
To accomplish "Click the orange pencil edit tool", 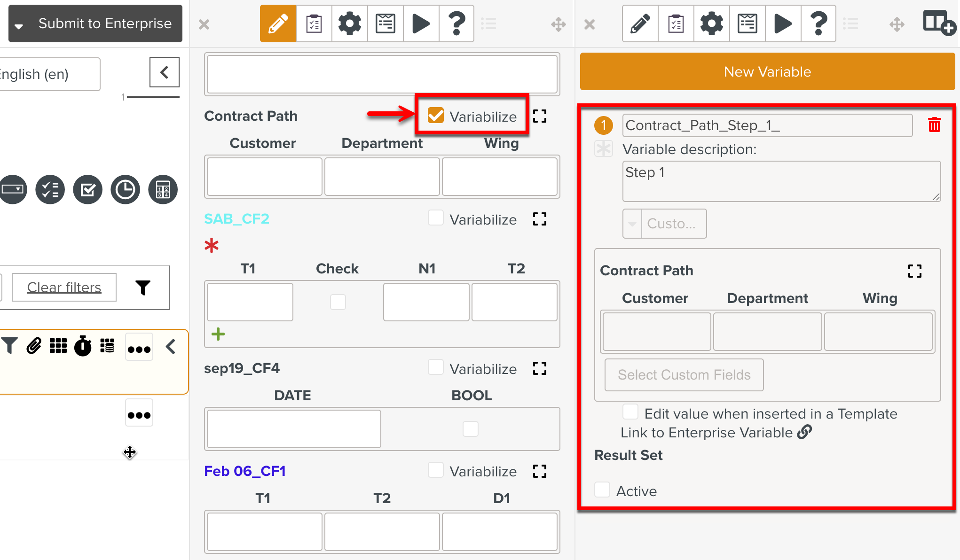I will (278, 23).
